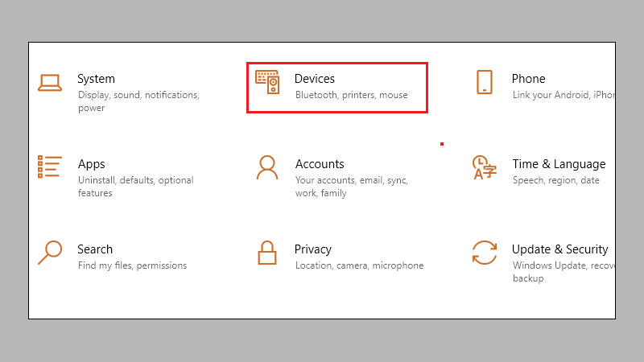644x362 pixels.
Task: Open the Search settings title
Action: tap(95, 249)
